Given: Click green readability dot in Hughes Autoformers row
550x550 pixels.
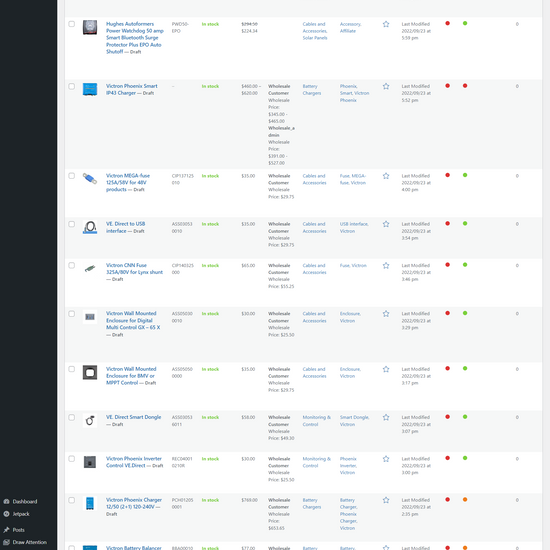Looking at the screenshot, I should [x=465, y=24].
